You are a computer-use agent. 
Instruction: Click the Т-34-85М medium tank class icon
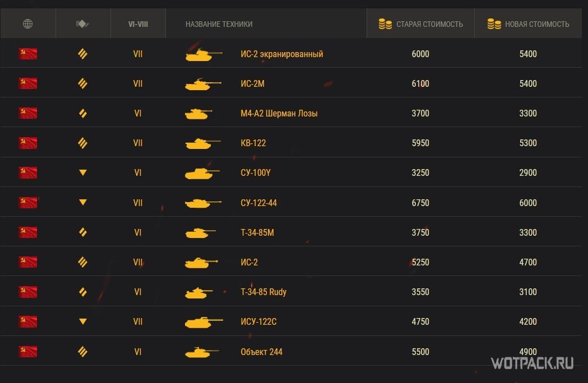[x=83, y=232]
